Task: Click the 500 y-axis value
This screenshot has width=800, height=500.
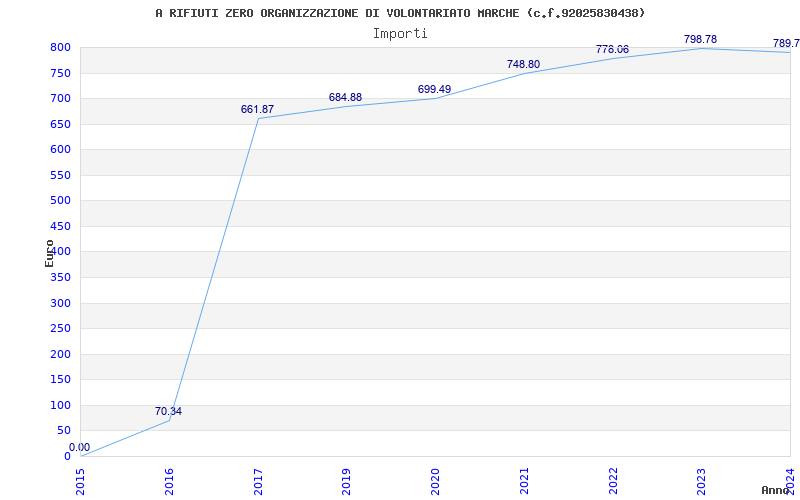Action: (60, 201)
